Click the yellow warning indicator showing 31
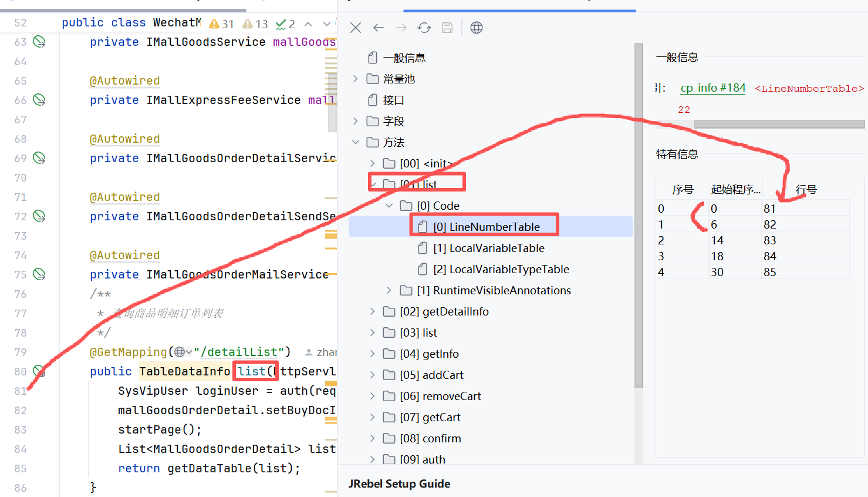 click(x=222, y=24)
